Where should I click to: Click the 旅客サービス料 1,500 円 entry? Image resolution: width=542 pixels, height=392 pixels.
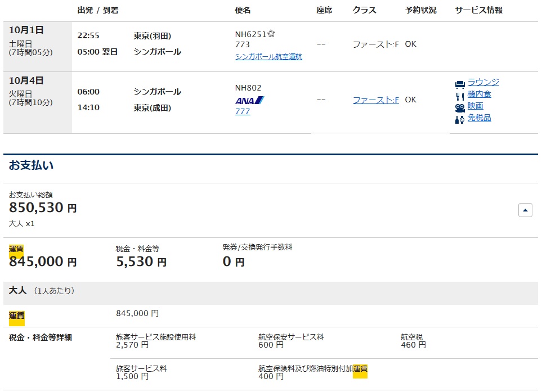[x=141, y=372]
